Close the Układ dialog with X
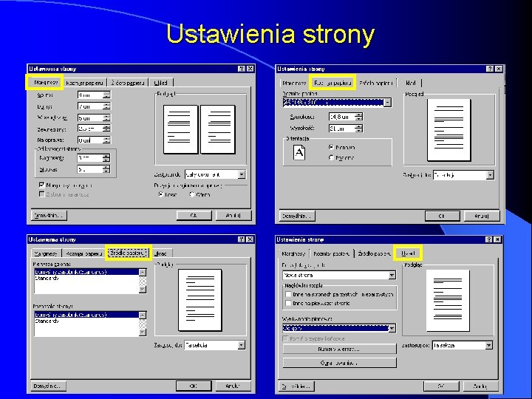532x399 pixels. click(497, 239)
